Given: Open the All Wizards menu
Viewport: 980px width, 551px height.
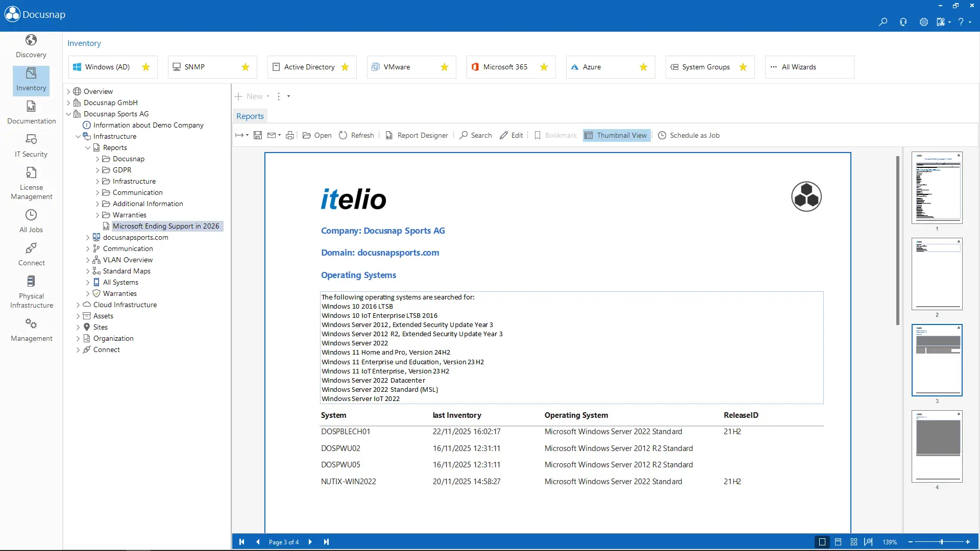Looking at the screenshot, I should [x=810, y=67].
